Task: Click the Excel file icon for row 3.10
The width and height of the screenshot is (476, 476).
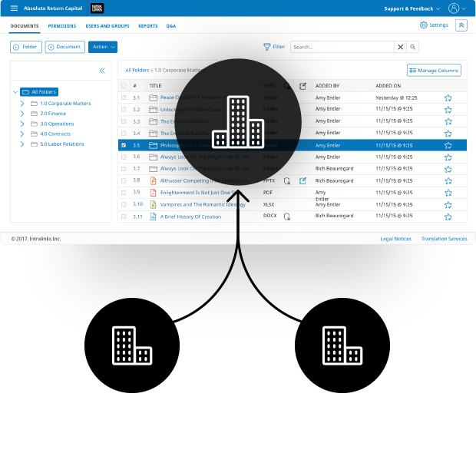Action: pos(154,205)
